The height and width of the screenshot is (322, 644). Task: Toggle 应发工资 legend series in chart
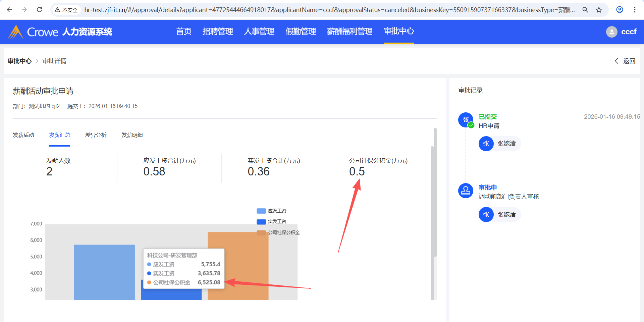coord(271,211)
